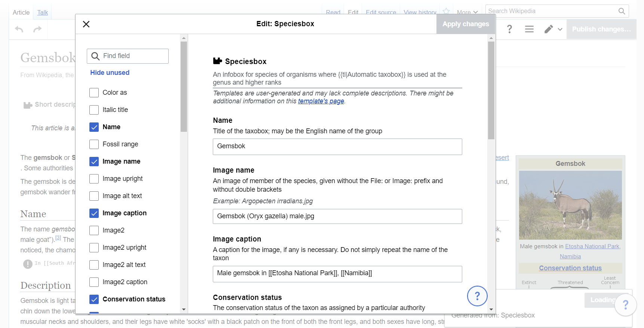Open the View history tab
Viewport: 644px width, 328px height.
[420, 12]
